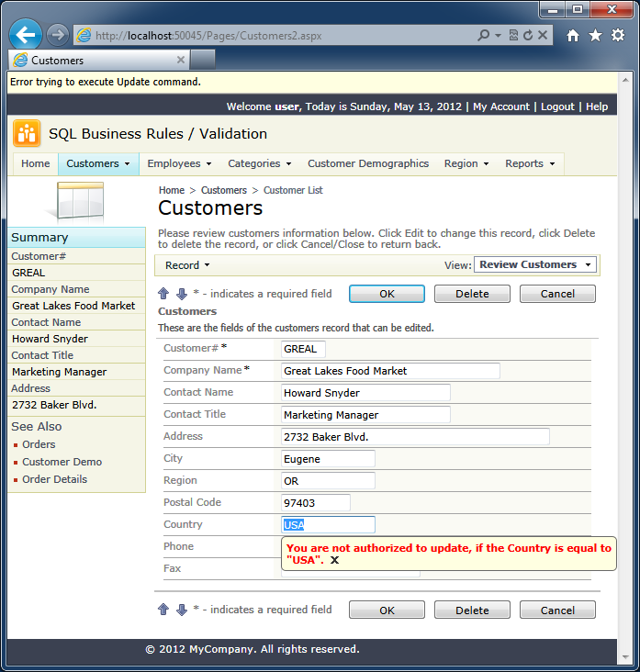Viewport: 640px width, 672px height.
Task: Click the browser Back arrow button
Action: tap(26, 35)
